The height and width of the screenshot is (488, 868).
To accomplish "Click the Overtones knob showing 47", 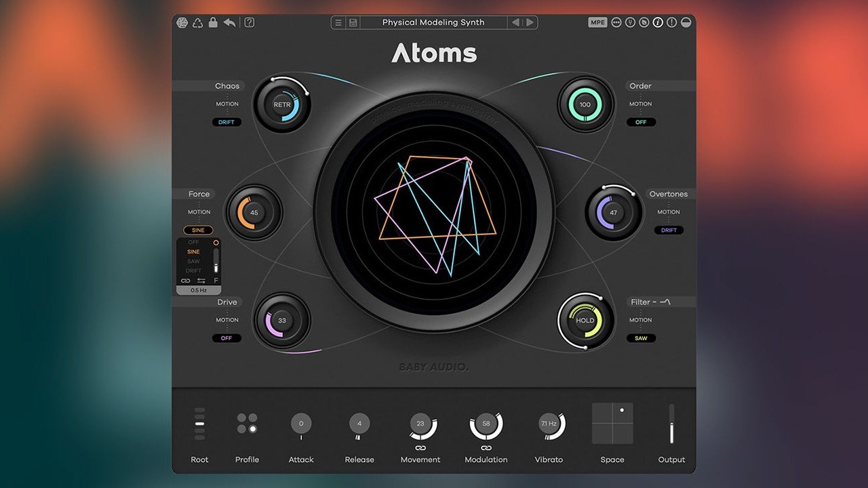I will [613, 213].
